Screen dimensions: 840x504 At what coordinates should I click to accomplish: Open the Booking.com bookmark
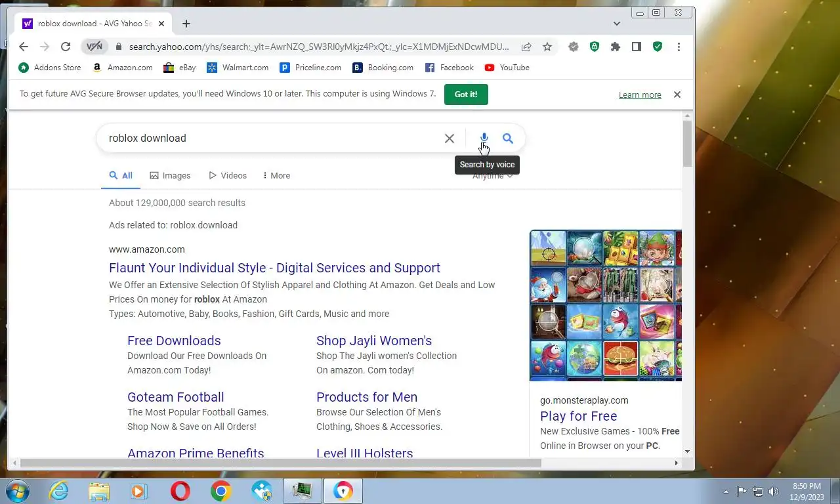(x=383, y=68)
